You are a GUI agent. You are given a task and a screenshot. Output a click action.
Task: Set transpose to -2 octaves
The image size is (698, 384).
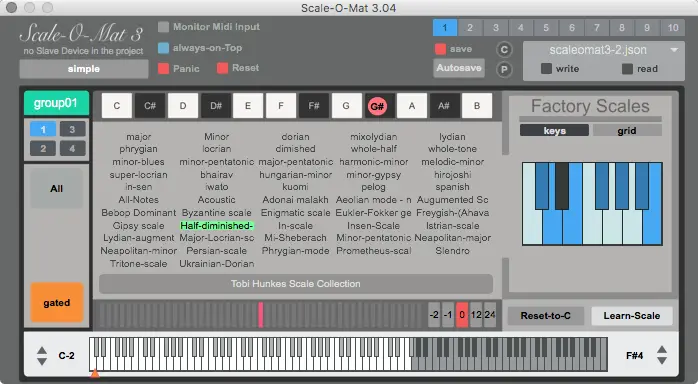(434, 315)
